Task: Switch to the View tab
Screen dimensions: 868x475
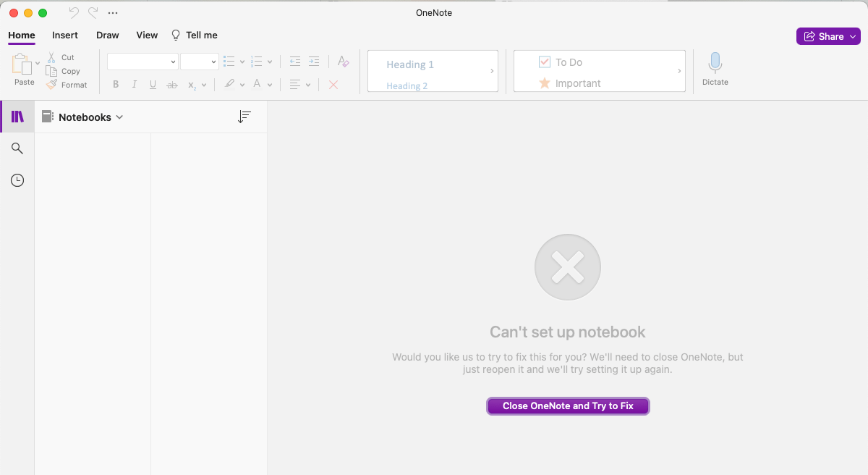Action: (x=147, y=35)
